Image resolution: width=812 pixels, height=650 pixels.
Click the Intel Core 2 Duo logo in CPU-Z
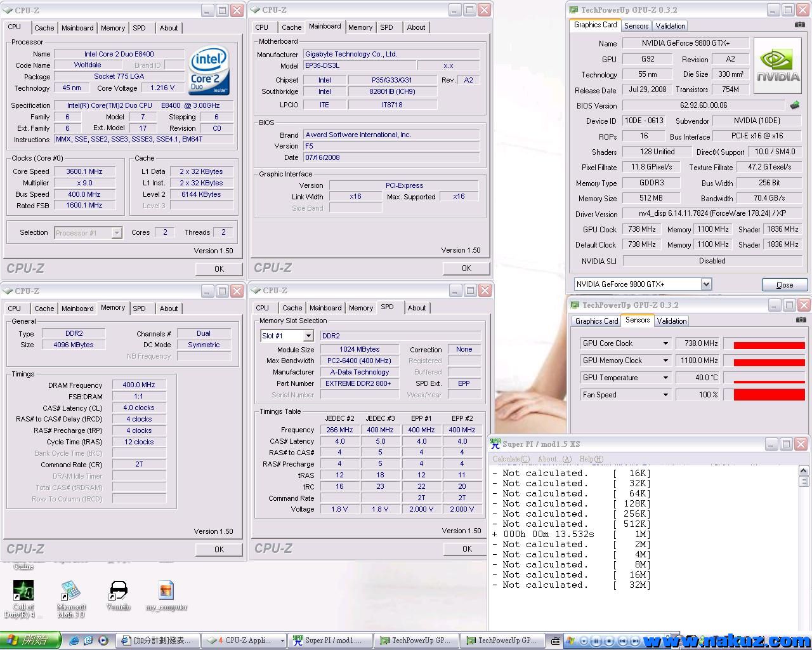pos(208,71)
